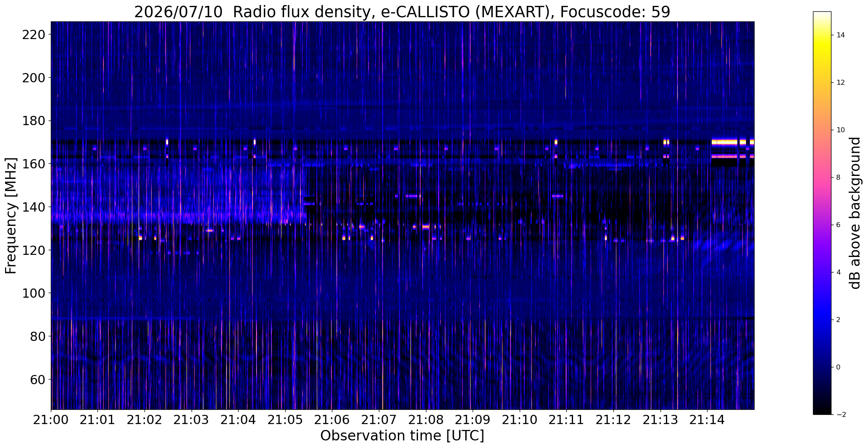The height and width of the screenshot is (448, 868).
Task: Click the bright white burst near 170 MHz at 21:14
Action: pos(725,142)
